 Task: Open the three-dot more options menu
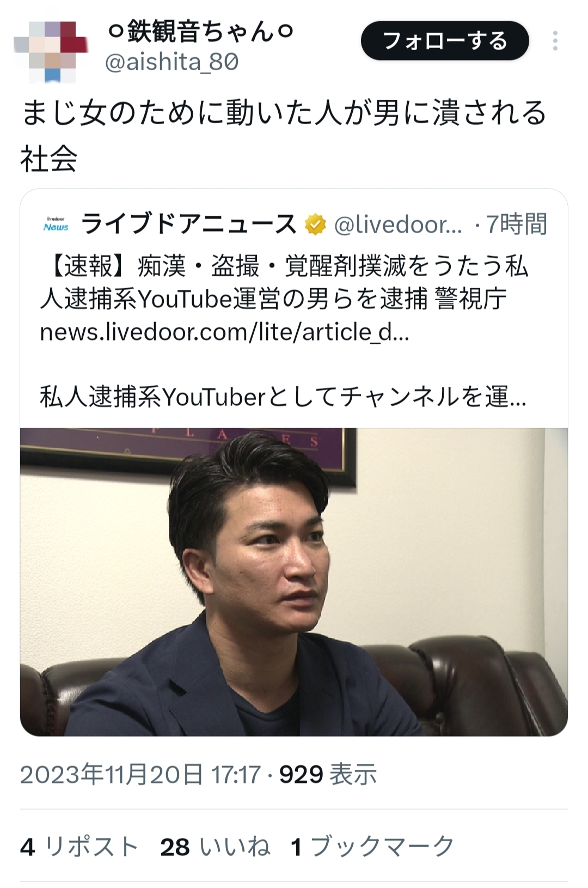point(555,41)
